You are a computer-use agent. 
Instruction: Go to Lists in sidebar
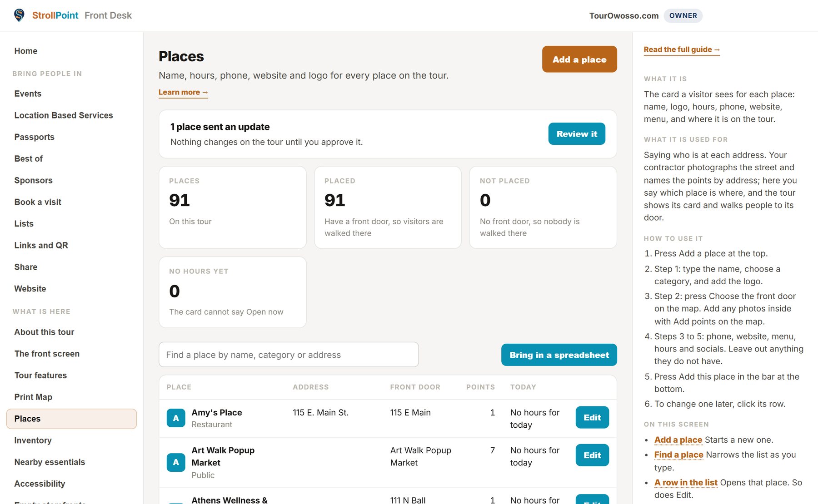pyautogui.click(x=24, y=223)
